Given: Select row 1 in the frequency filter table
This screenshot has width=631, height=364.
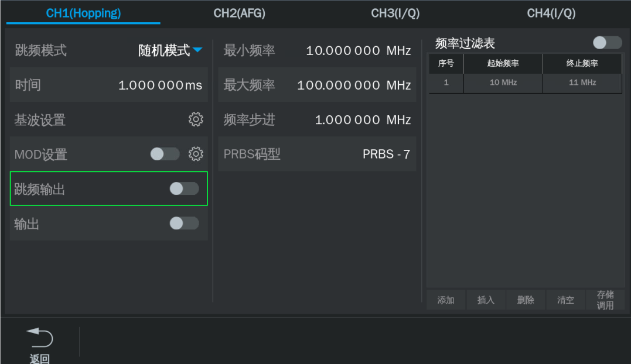Looking at the screenshot, I should [x=524, y=83].
